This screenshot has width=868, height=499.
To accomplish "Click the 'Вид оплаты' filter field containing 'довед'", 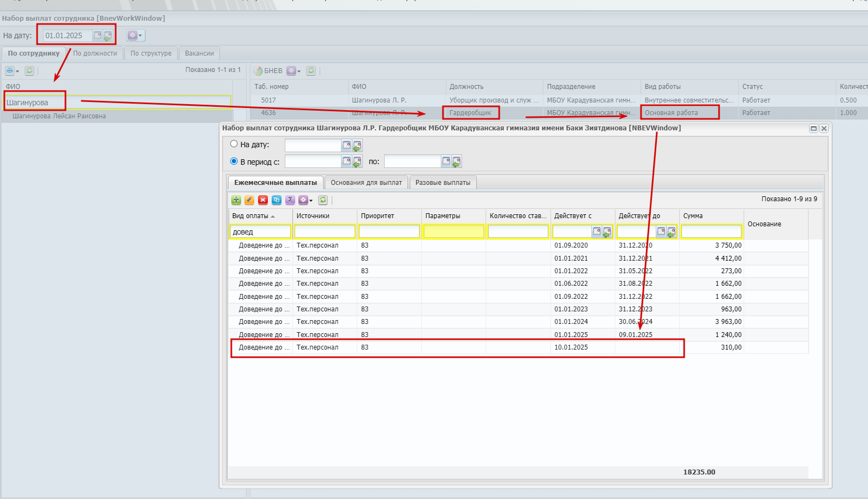I will click(x=260, y=232).
